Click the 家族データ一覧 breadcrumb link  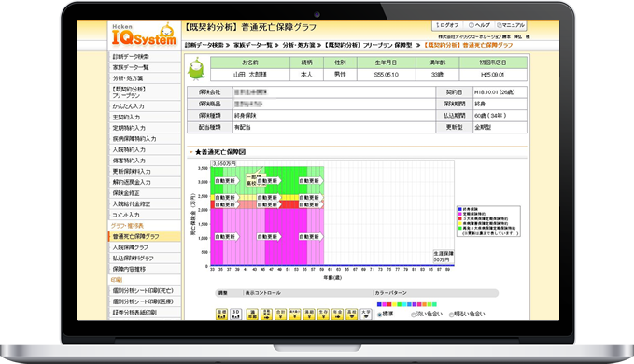[x=253, y=45]
